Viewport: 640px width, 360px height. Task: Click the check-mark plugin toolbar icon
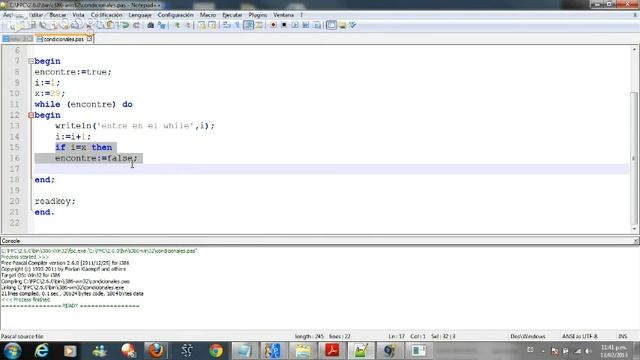(353, 25)
